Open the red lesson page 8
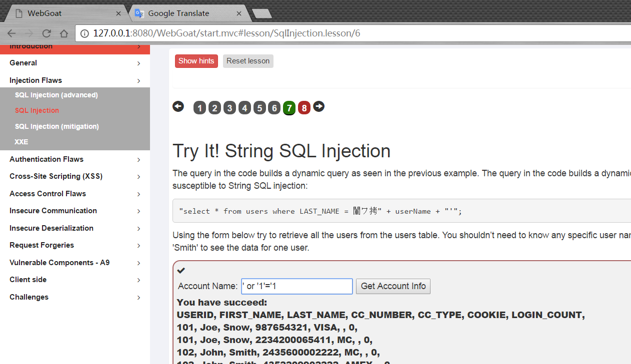 coord(304,108)
